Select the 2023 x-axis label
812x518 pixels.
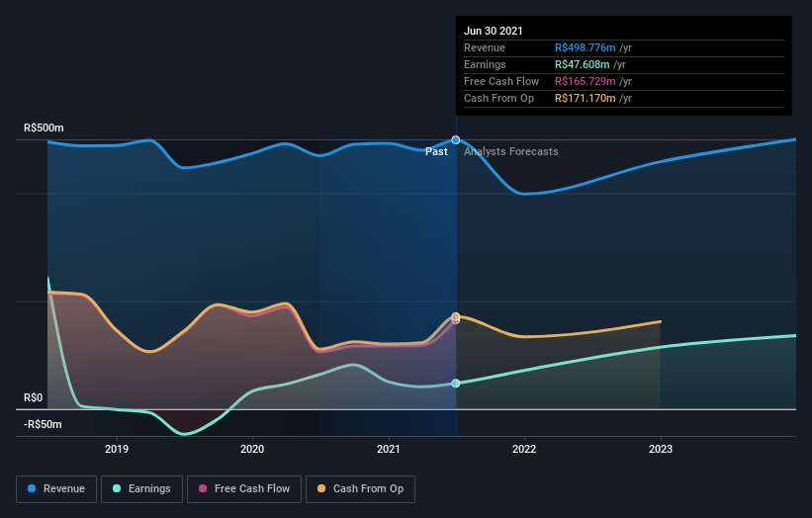(x=661, y=449)
